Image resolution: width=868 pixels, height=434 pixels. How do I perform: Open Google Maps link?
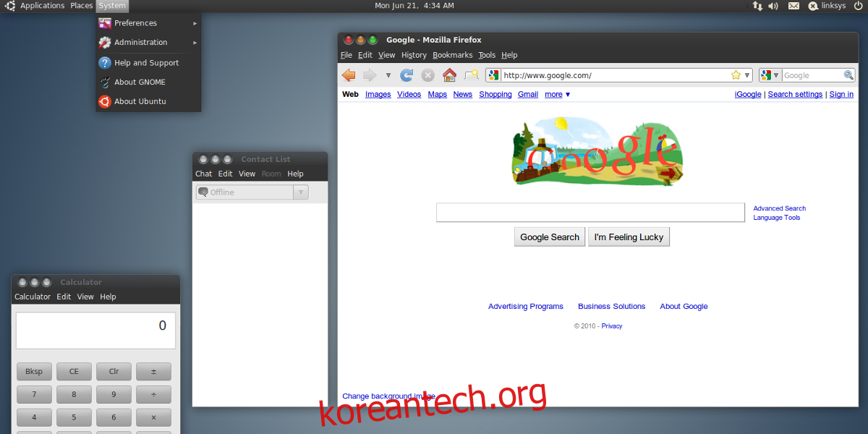(437, 95)
